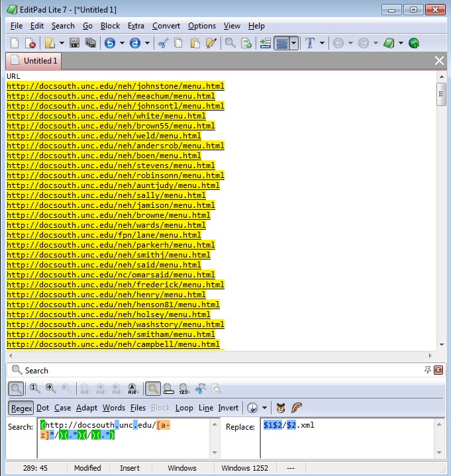Click the omarsaid/menu.html URL line
The width and height of the screenshot is (451, 476).
point(111,275)
